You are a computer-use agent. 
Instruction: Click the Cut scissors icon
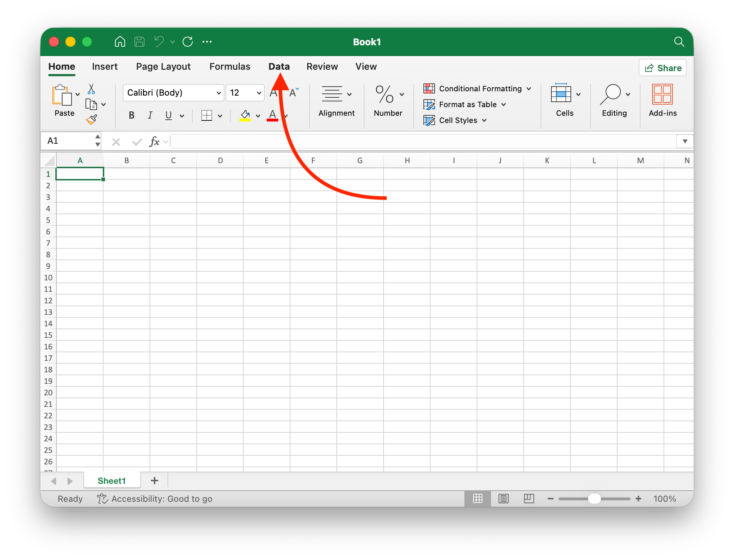point(91,88)
